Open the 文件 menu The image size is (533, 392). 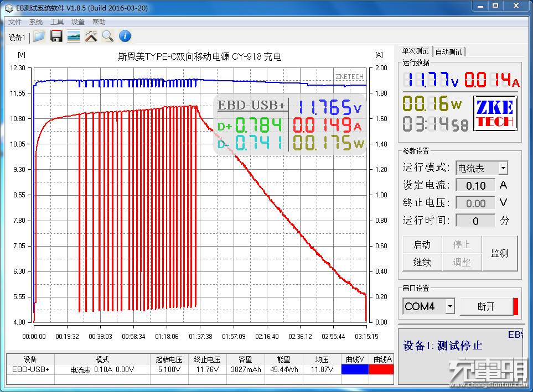(15, 22)
